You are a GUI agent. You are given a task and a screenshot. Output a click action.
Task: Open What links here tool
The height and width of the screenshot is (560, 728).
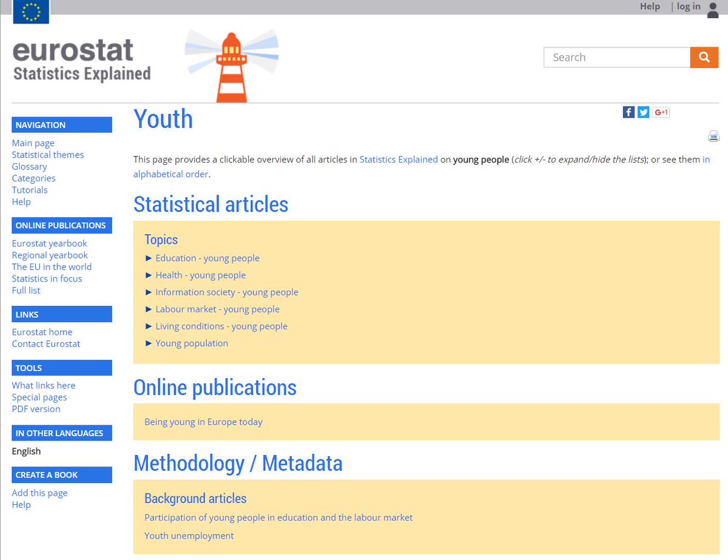44,385
